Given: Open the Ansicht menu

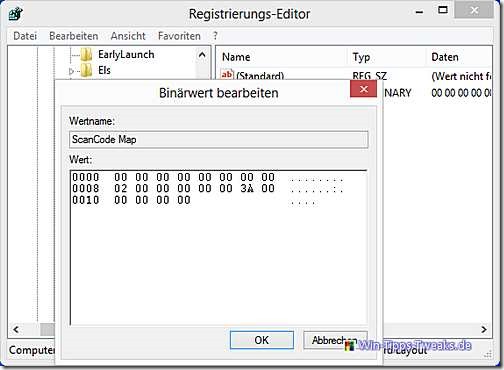Looking at the screenshot, I should pyautogui.click(x=128, y=36).
